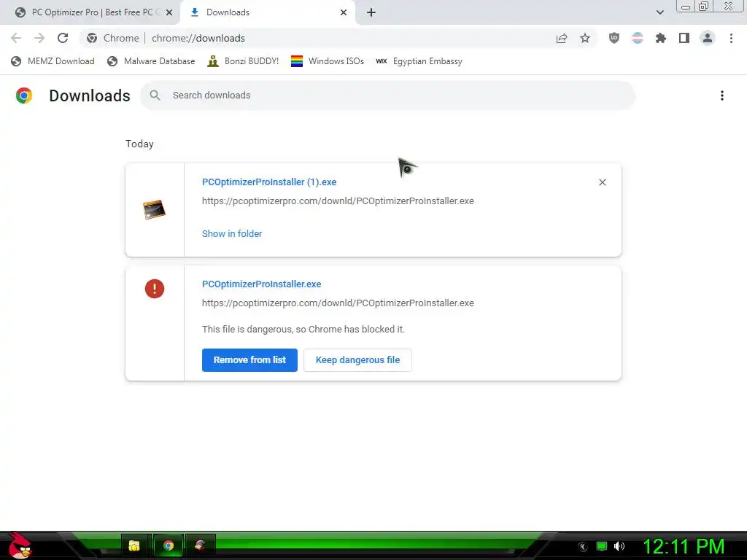
Task: Click the first download's source URL text
Action: tap(338, 201)
